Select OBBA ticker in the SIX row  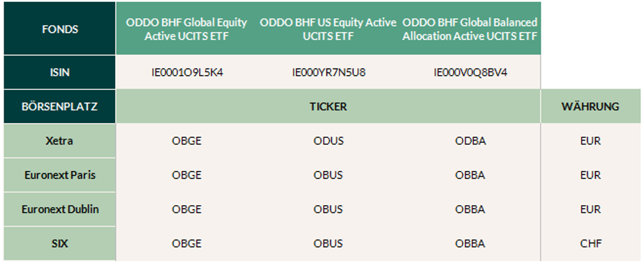470,244
